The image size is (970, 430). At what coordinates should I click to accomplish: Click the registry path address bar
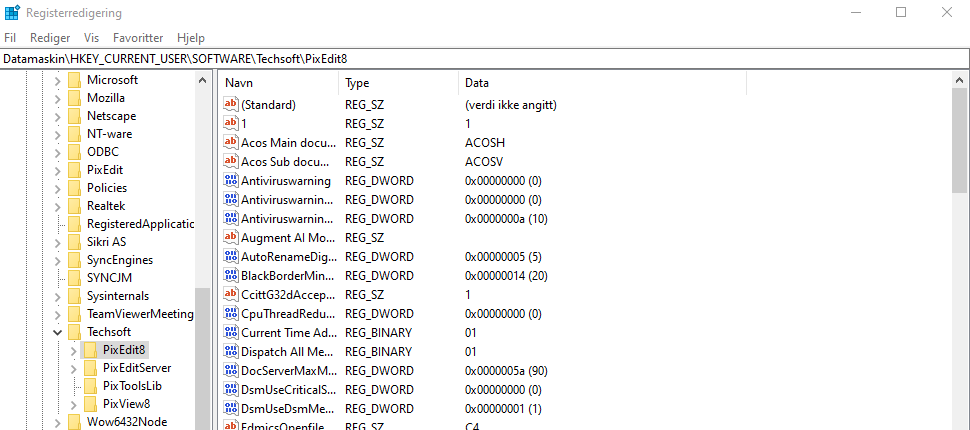[x=485, y=59]
